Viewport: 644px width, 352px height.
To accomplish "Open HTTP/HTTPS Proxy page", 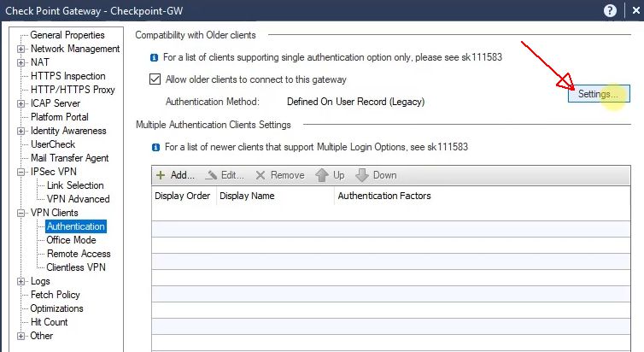I will coord(73,90).
